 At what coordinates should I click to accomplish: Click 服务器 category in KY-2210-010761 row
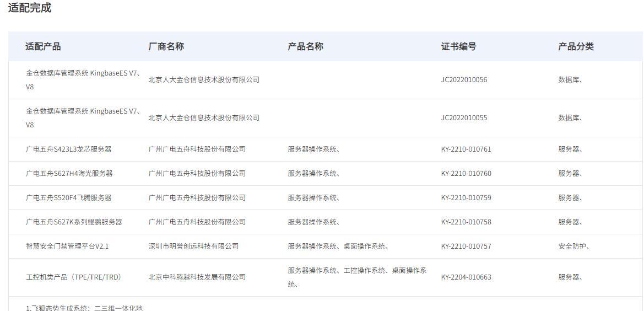click(x=570, y=149)
